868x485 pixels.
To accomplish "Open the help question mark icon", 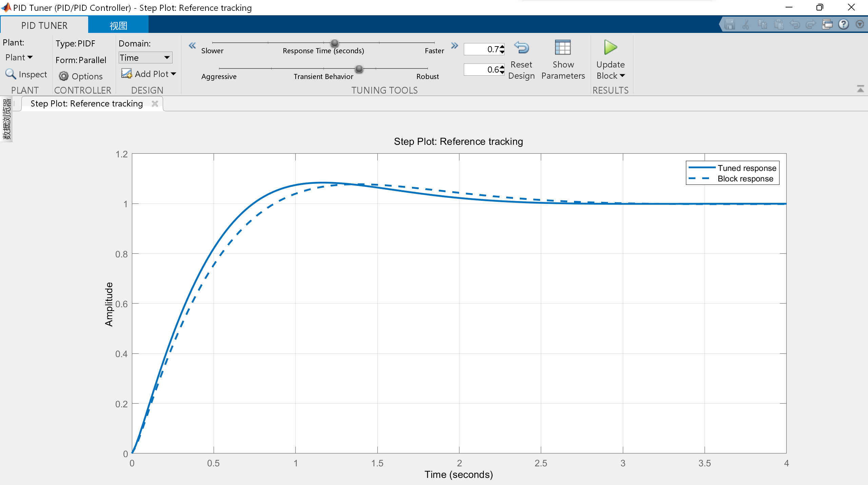I will point(844,24).
